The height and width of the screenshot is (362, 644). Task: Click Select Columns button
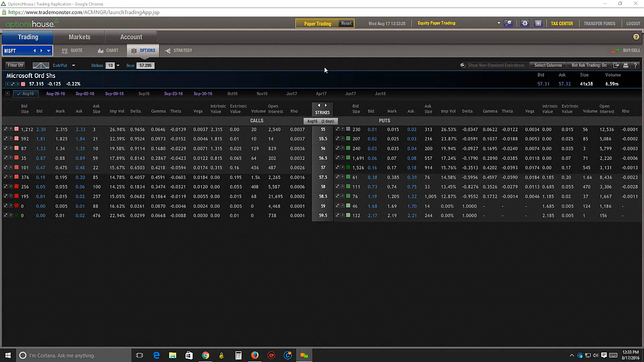point(548,65)
